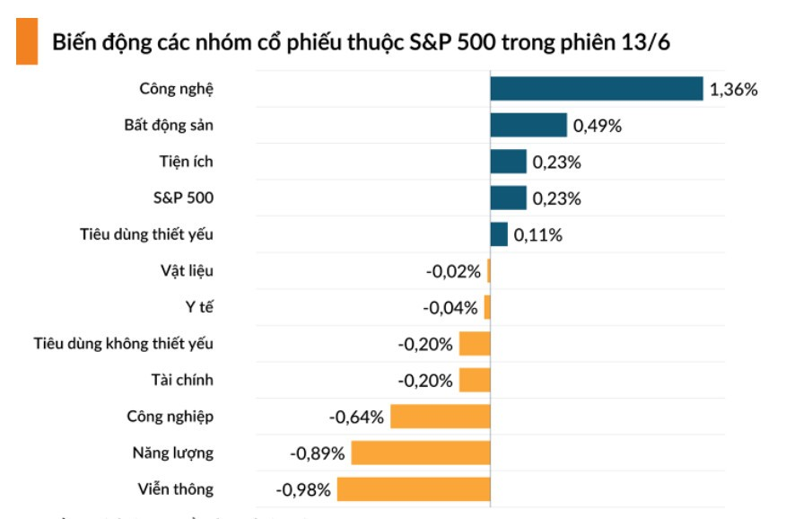Select the S&P 500 bar
812x519 pixels.
click(508, 198)
